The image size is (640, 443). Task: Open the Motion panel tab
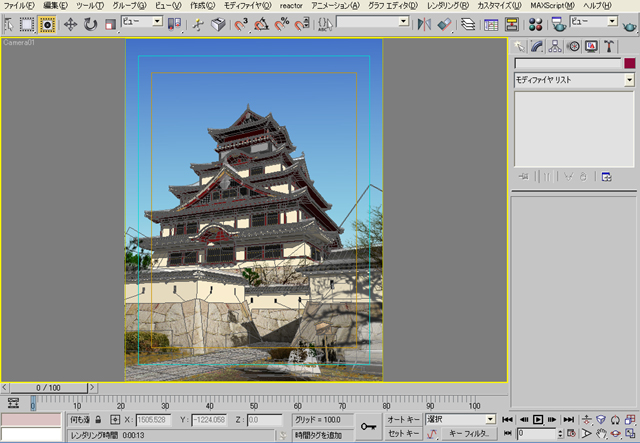pyautogui.click(x=573, y=46)
